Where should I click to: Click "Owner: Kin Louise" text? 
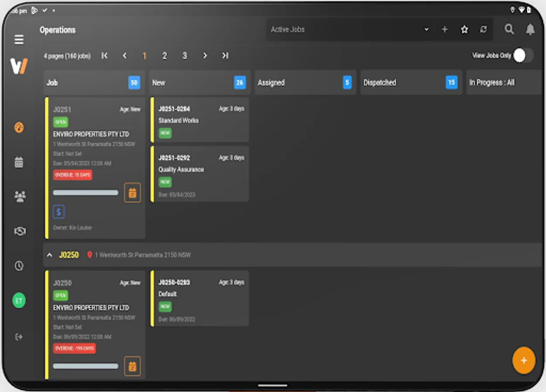[72, 228]
